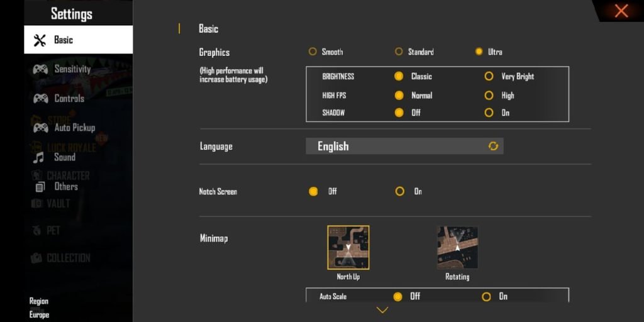644x322 pixels.
Task: Click the refresh icon in Language field
Action: click(493, 146)
